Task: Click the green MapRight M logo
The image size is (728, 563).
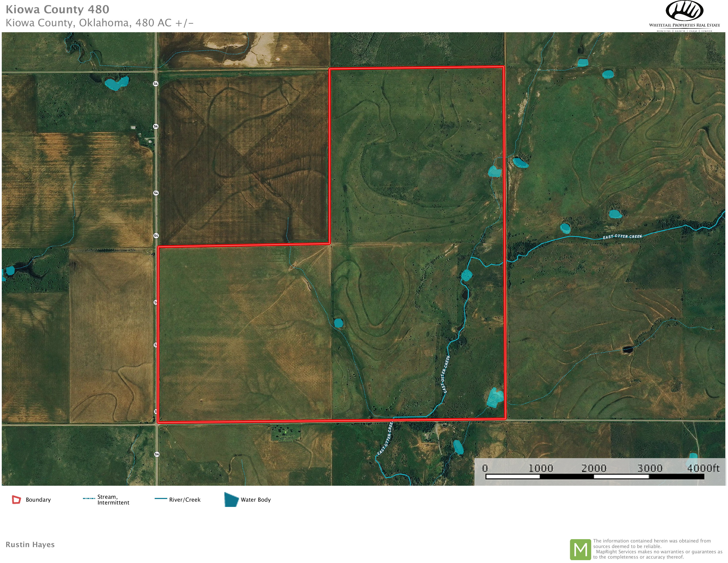Action: tap(580, 549)
